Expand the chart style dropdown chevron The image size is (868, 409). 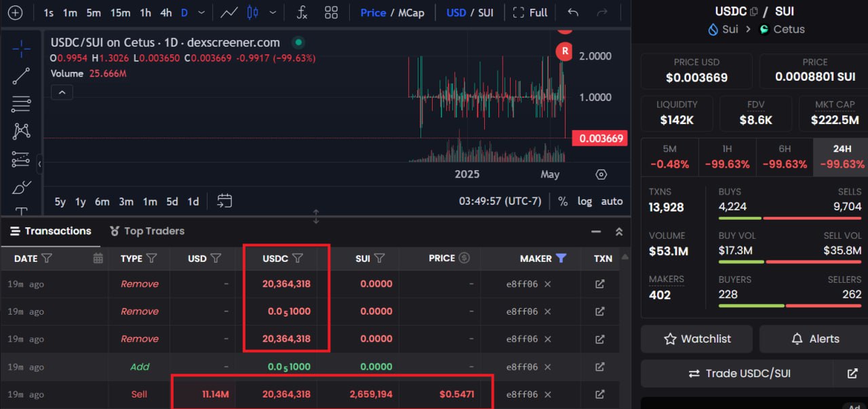click(x=273, y=12)
